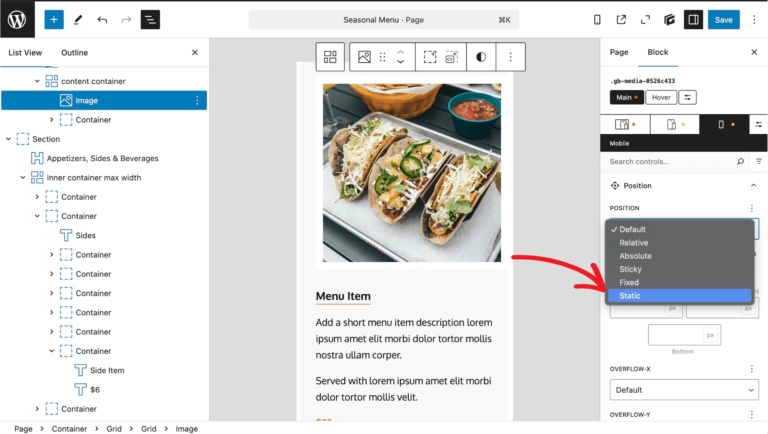Select the parent Grid block icon
The height and width of the screenshot is (434, 768).
pos(330,57)
